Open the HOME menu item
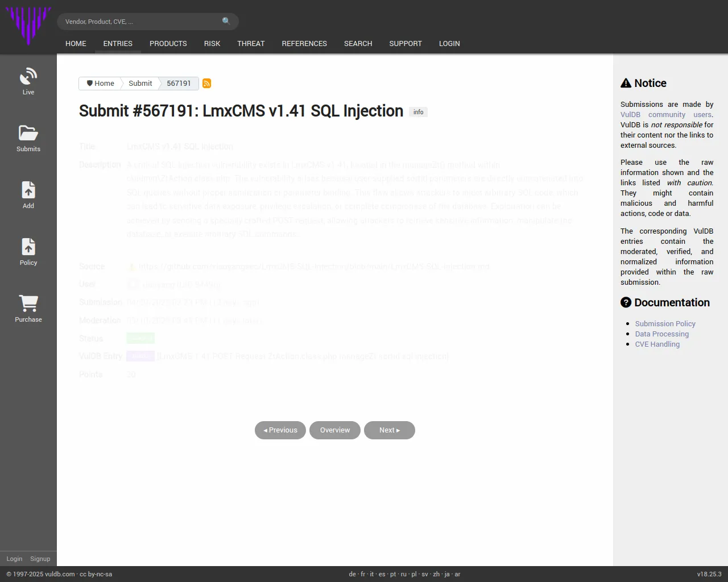This screenshot has width=728, height=582. 76,44
